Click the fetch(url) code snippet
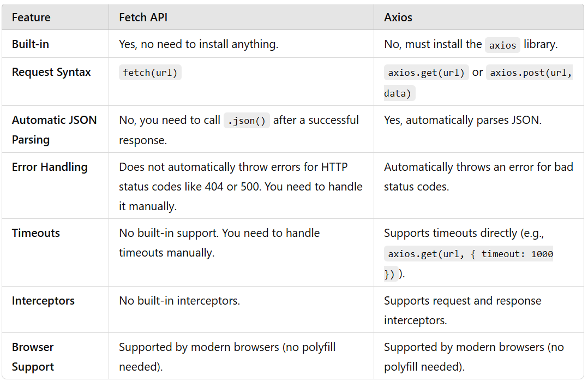588x381 pixels. (150, 73)
